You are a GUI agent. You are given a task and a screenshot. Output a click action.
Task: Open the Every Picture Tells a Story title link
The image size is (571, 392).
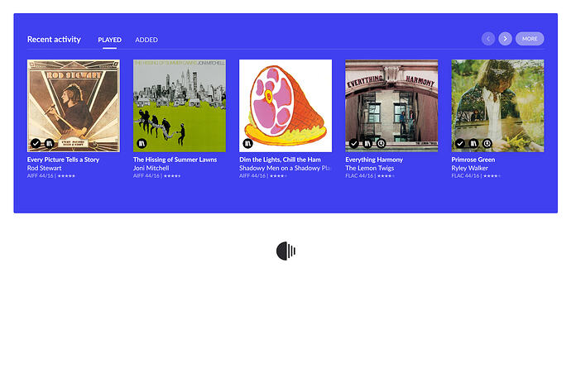click(64, 160)
